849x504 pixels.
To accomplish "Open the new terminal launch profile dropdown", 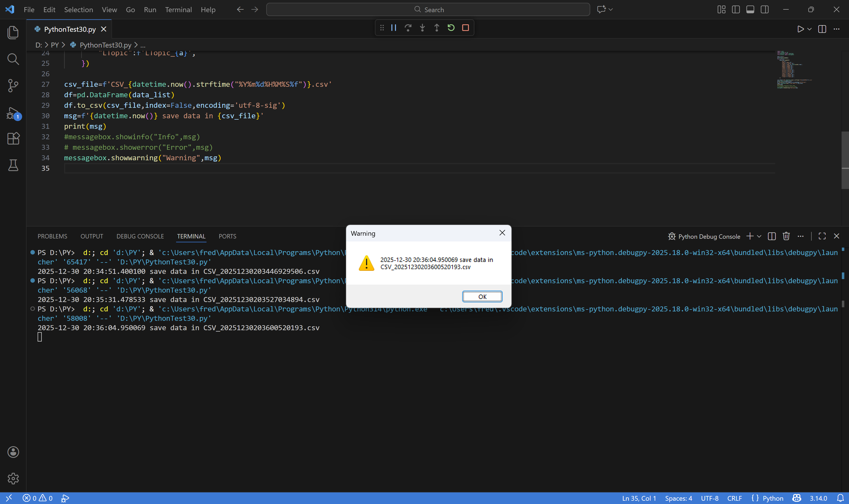I will tap(759, 236).
